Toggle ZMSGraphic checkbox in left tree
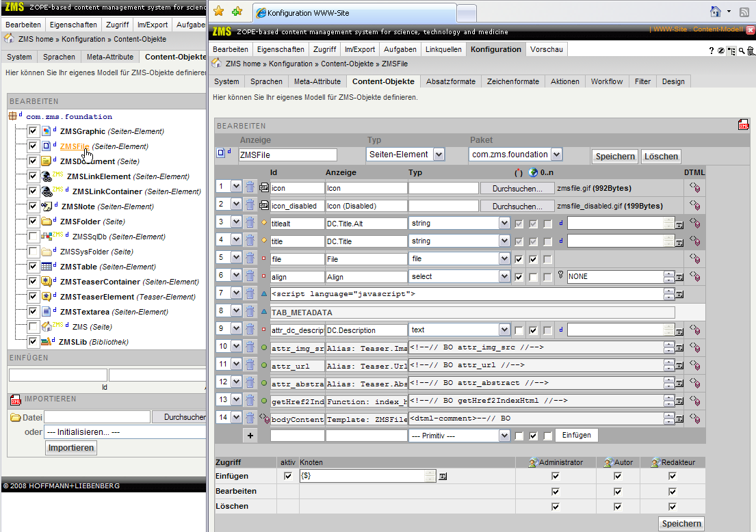The height and width of the screenshot is (532, 756). coord(33,131)
